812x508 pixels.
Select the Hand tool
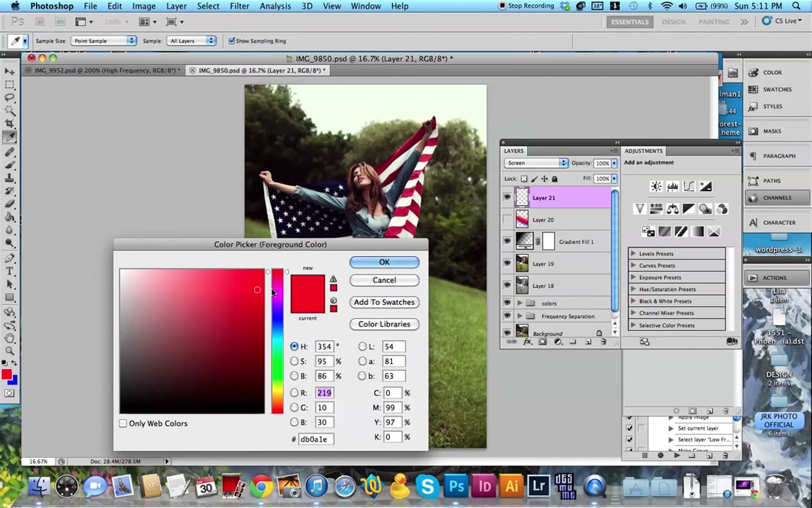click(9, 337)
